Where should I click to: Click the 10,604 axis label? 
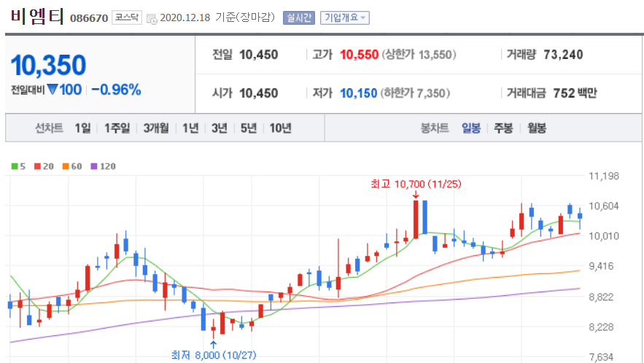tap(604, 206)
